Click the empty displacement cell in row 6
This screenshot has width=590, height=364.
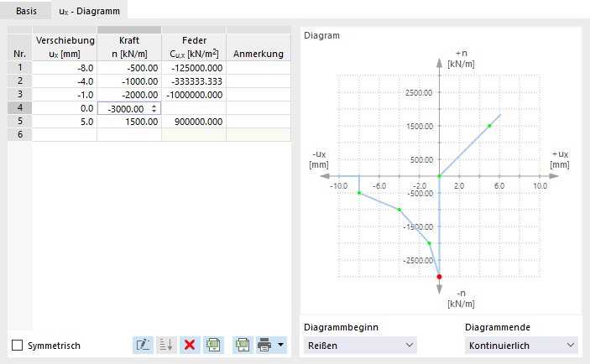point(65,135)
